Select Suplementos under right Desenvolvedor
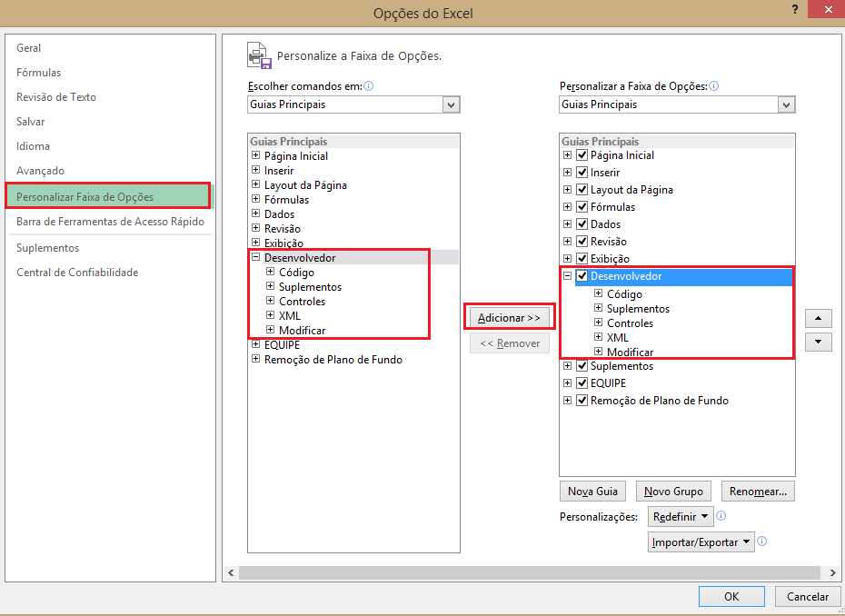 638,309
